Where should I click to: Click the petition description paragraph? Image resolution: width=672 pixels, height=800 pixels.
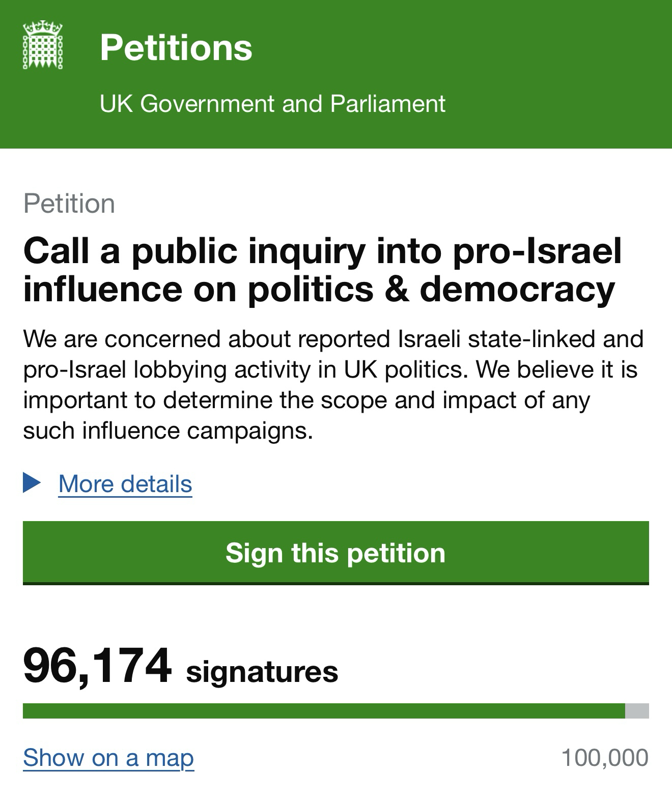pyautogui.click(x=333, y=385)
